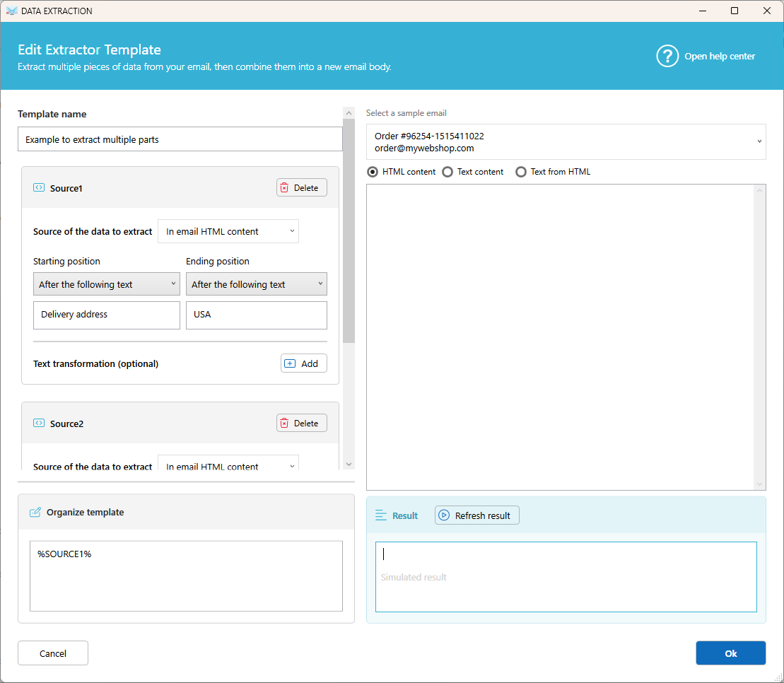Click the Organize template text area
This screenshot has width=784, height=683.
(186, 576)
